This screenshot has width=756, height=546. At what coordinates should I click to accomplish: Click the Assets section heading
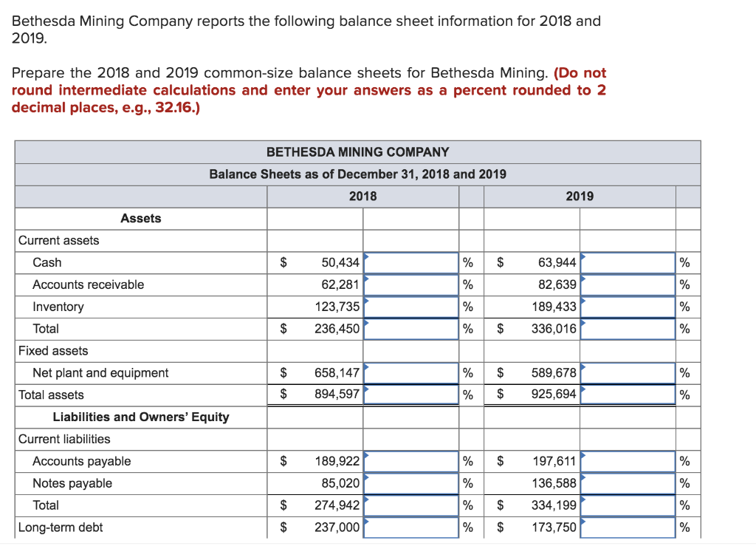pyautogui.click(x=141, y=219)
